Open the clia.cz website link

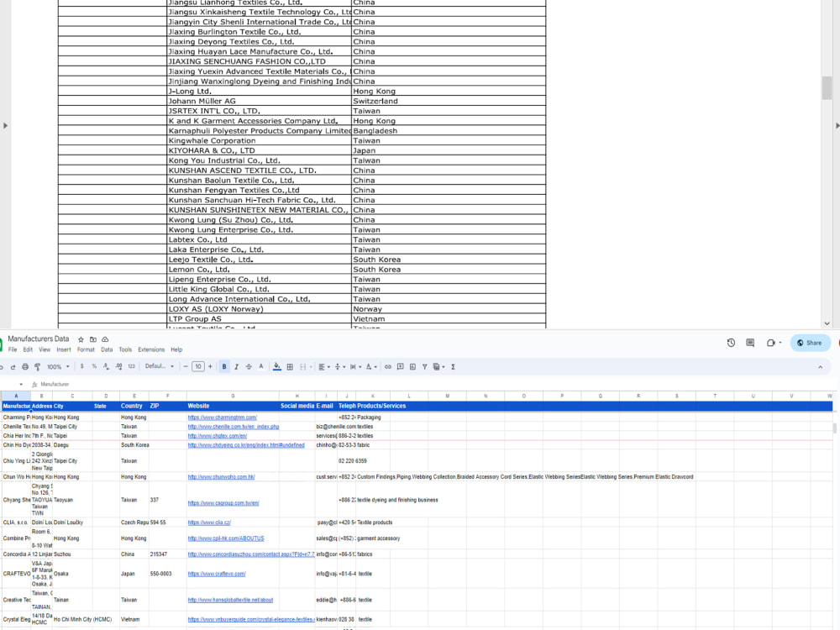click(209, 522)
